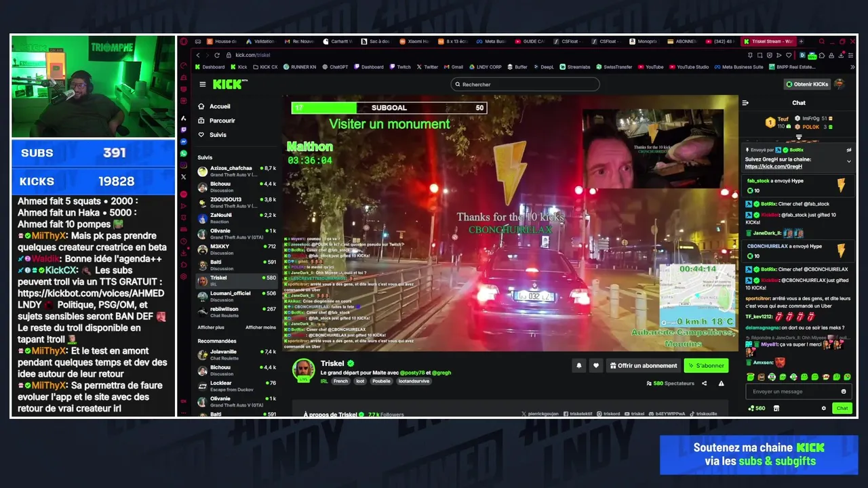This screenshot has width=868, height=488.
Task: Click the notification bell on Triskel's channel
Action: 579,365
